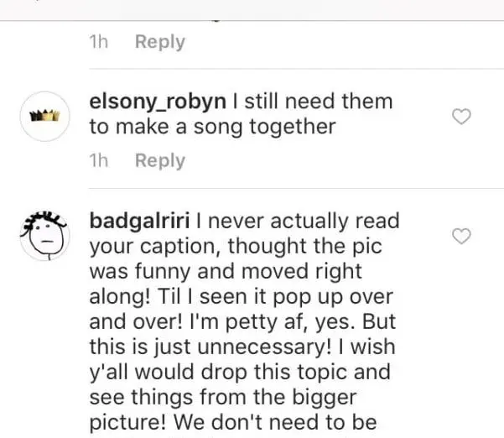Viewport: 504px width, 438px height.
Task: Reply to elsony_robyn's comment
Action: [159, 160]
